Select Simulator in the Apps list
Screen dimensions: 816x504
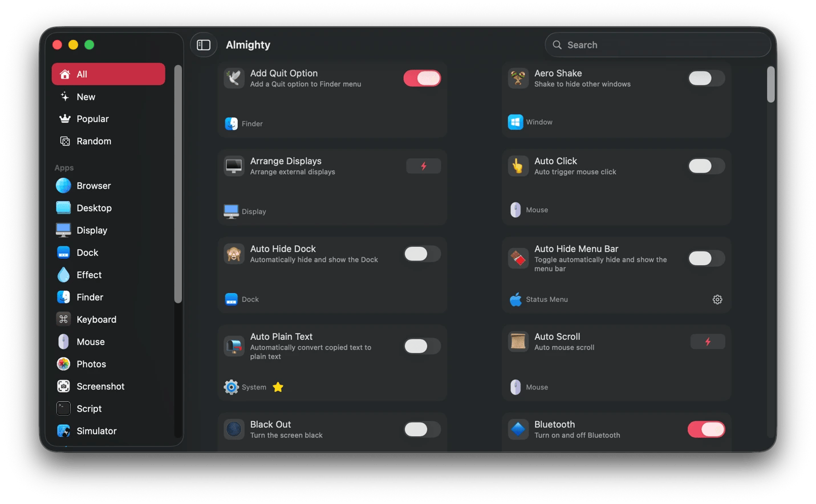pos(108,430)
